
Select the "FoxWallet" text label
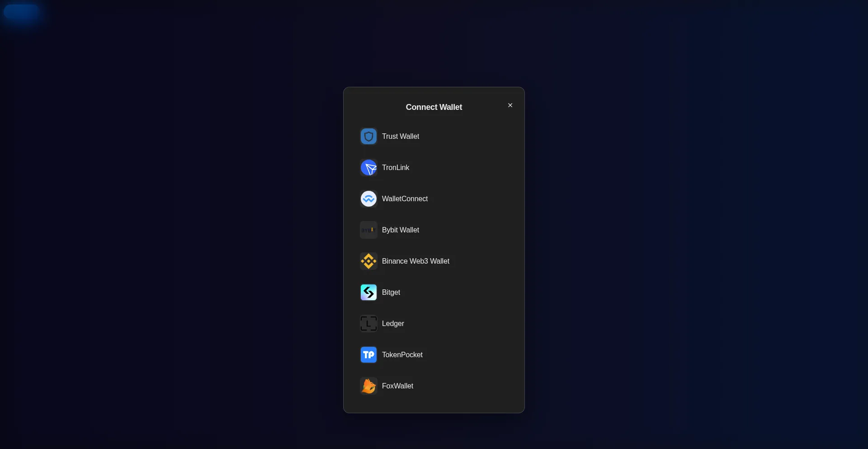(x=397, y=386)
